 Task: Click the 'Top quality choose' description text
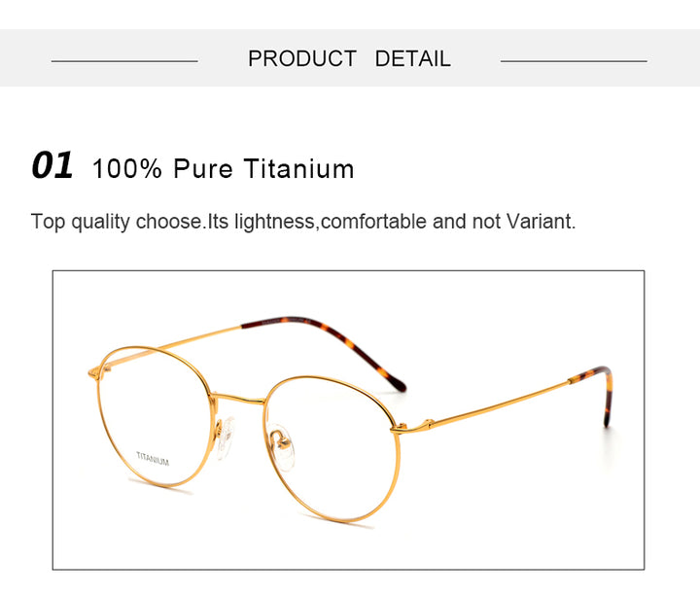(303, 222)
